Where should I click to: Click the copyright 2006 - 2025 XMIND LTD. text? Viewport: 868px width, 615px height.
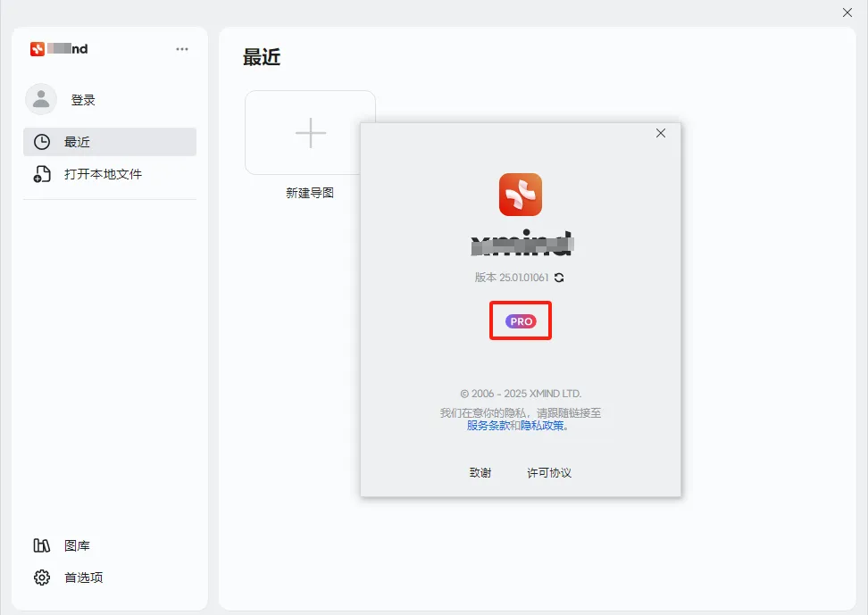click(521, 394)
